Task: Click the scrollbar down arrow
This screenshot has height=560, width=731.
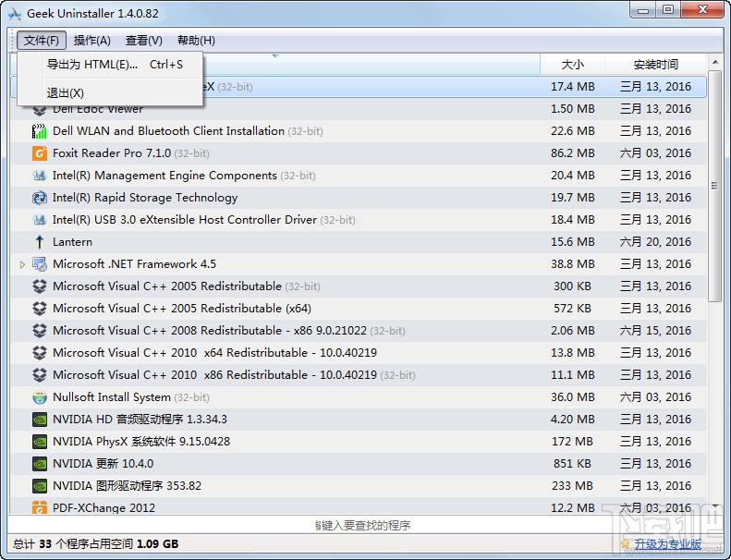Action: (x=715, y=506)
